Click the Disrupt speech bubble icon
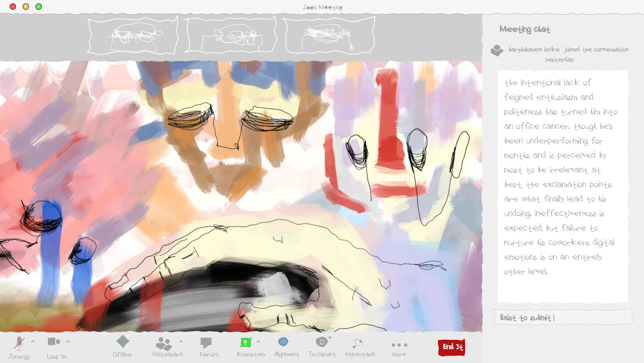Image resolution: width=644 pixels, height=363 pixels. click(206, 343)
